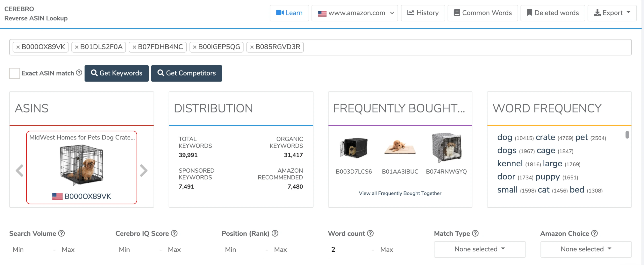Click the Word count help icon
Image resolution: width=644 pixels, height=265 pixels.
[x=370, y=233]
